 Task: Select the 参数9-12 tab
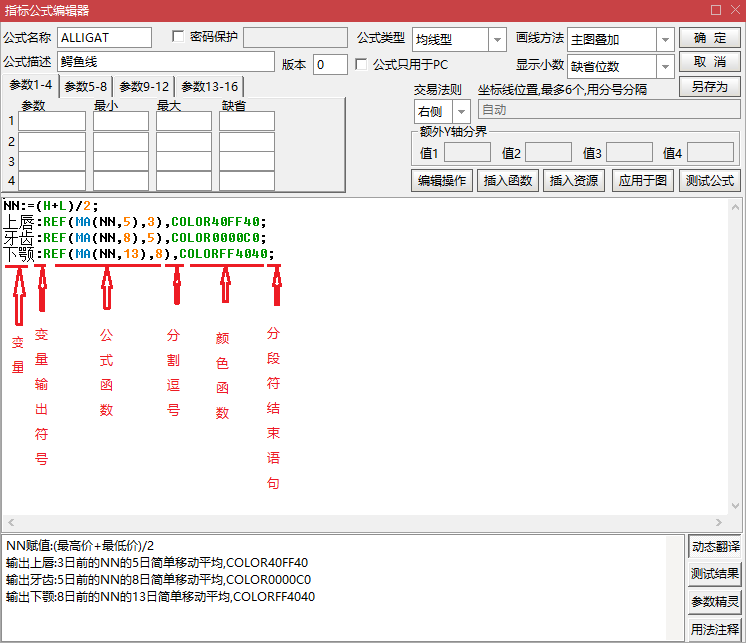tap(144, 87)
